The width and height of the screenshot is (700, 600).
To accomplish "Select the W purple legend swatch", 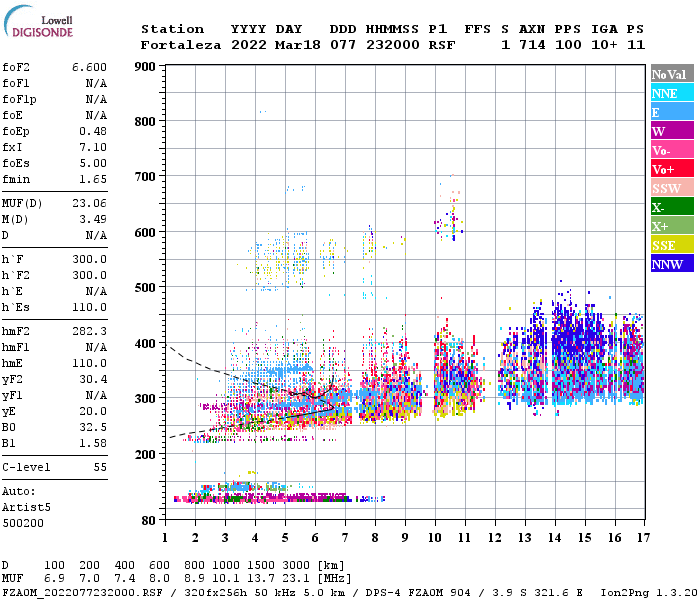I will (672, 130).
